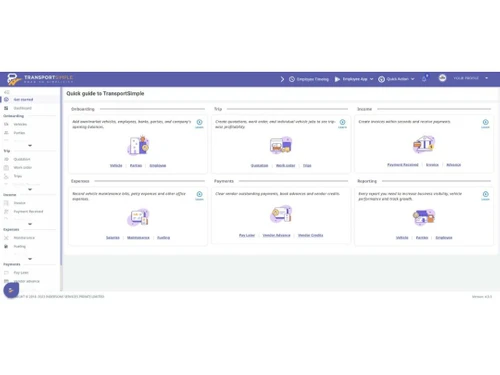Click the header chevron arrow icon
Screen dimensions: 500x375
(x=282, y=79)
